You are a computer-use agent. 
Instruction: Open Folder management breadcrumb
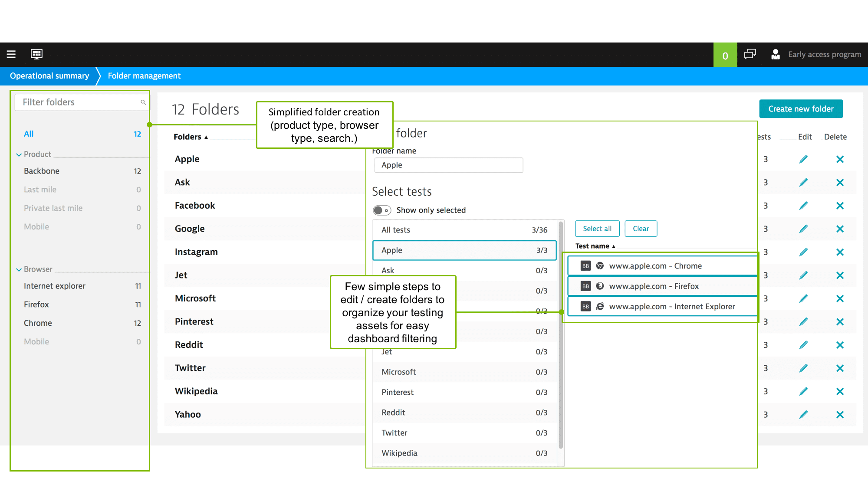144,76
